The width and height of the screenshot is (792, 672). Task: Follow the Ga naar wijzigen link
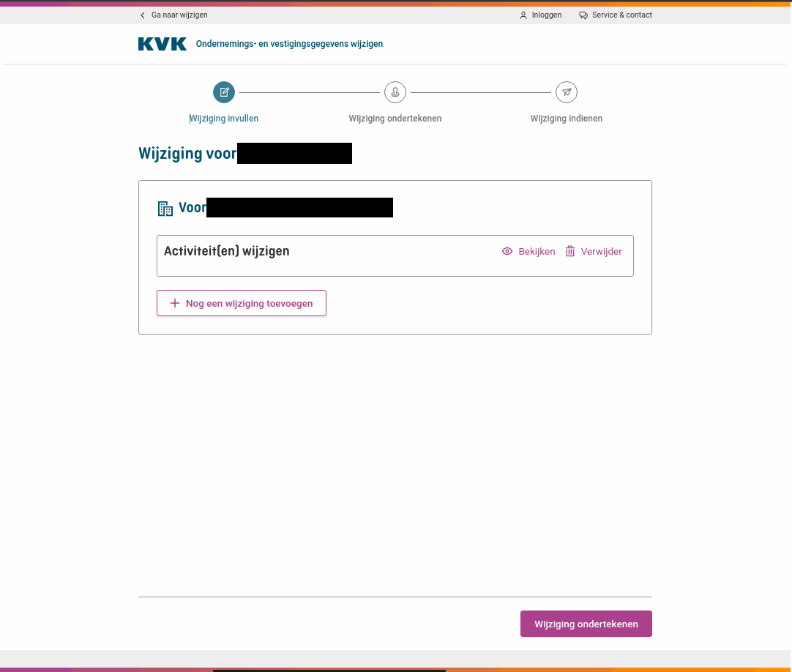click(x=179, y=15)
